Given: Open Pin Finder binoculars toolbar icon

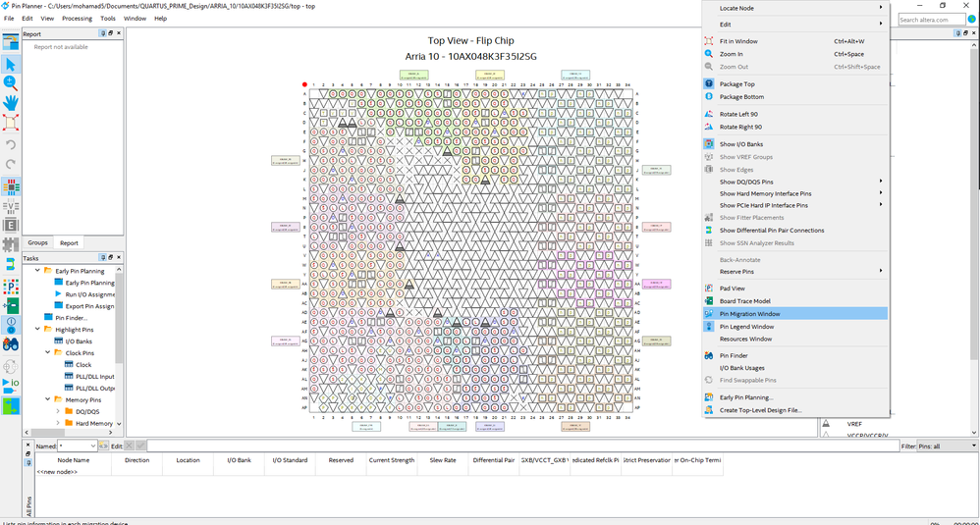Looking at the screenshot, I should [x=11, y=344].
